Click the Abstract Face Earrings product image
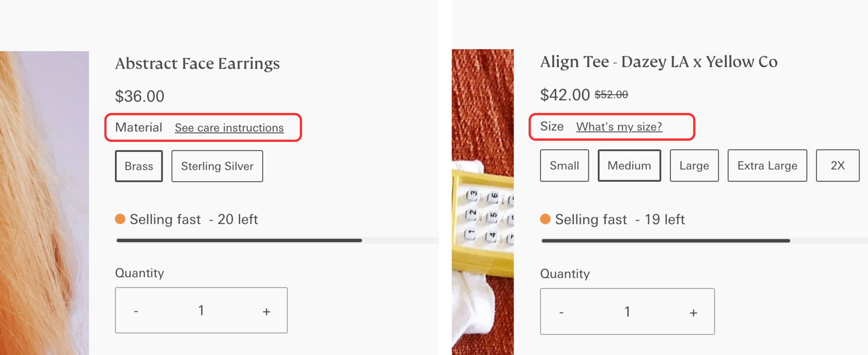Screen dimensions: 868x355 click(x=45, y=203)
